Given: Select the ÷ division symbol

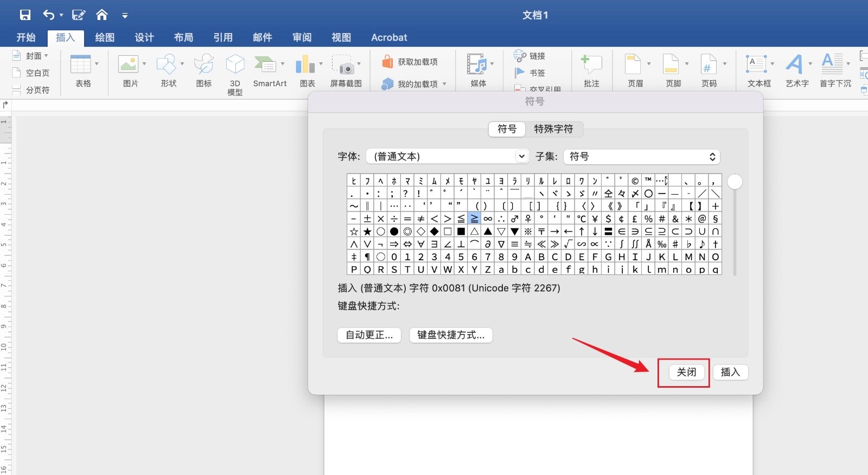Looking at the screenshot, I should click(x=394, y=219).
